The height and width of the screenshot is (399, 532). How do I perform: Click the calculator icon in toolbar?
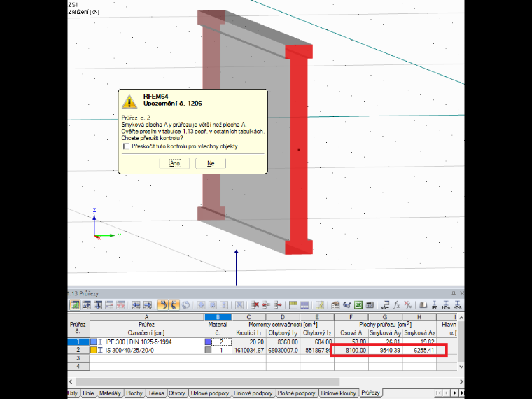[x=370, y=305]
